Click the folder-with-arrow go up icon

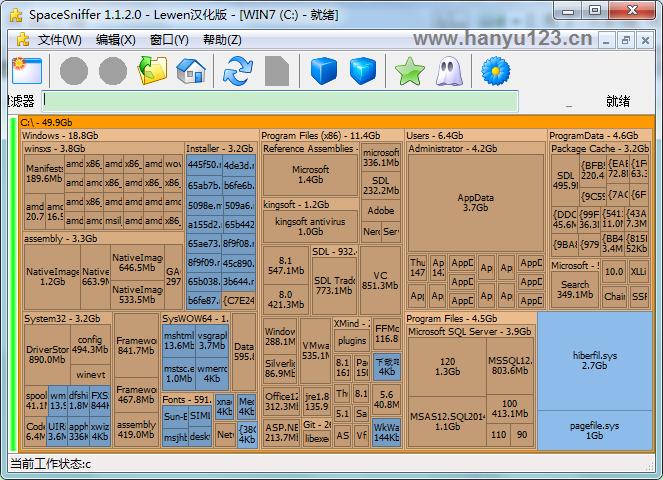pyautogui.click(x=152, y=71)
